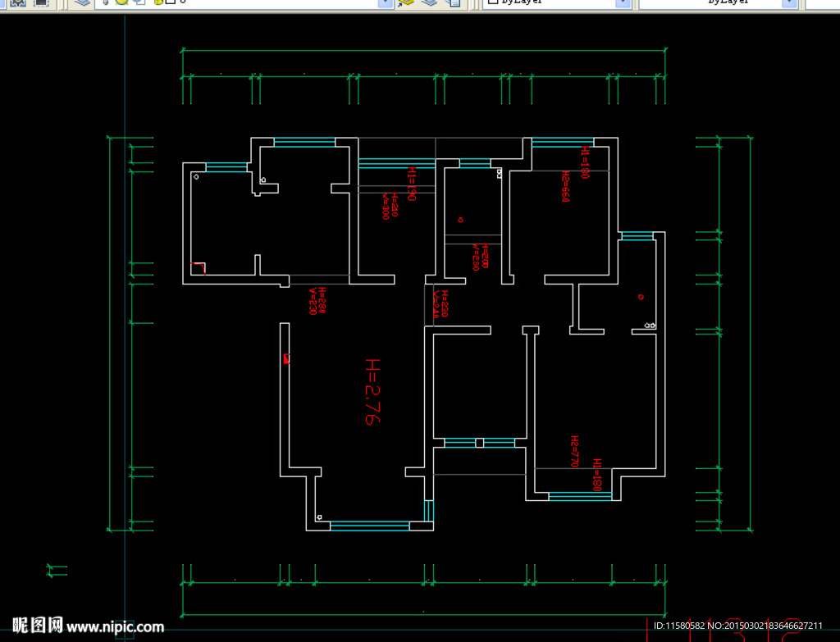Image resolution: width=840 pixels, height=642 pixels.
Task: Click small red square on living room wall
Action: click(x=286, y=357)
